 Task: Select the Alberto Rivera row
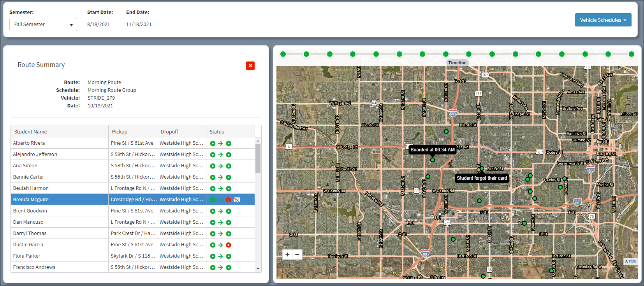click(133, 143)
